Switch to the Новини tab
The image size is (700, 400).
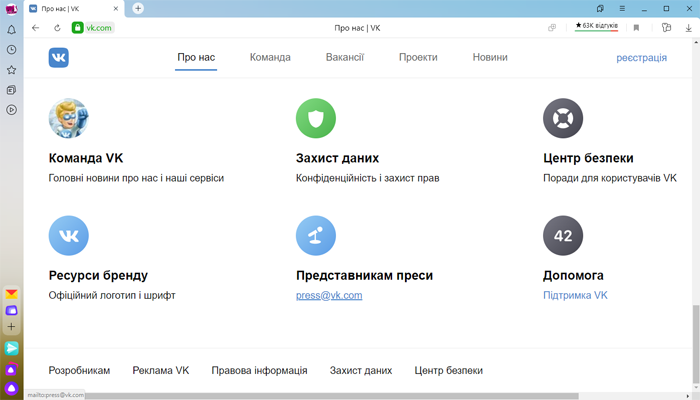(490, 58)
